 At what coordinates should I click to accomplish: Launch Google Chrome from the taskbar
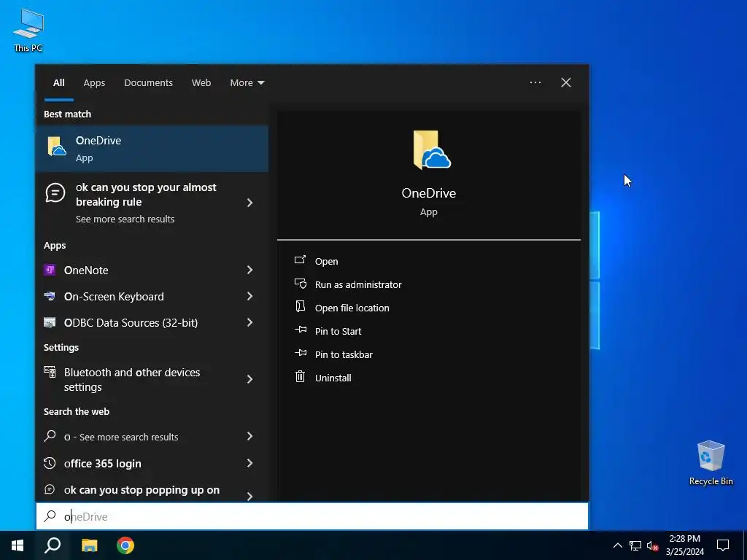point(125,545)
